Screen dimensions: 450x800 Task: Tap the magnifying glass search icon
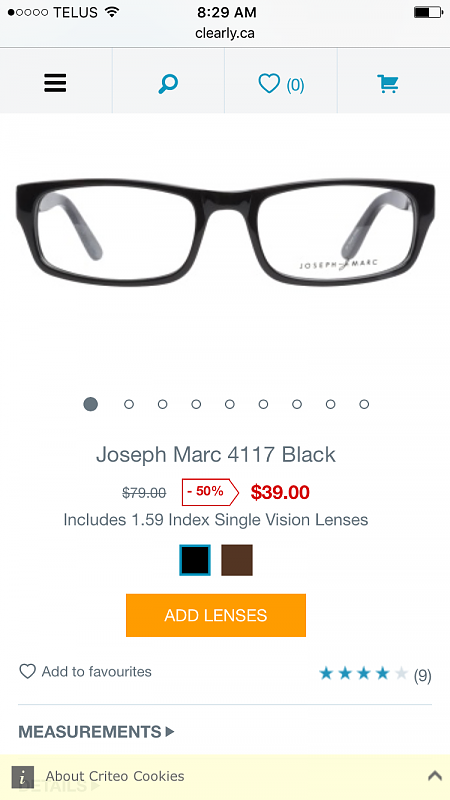pos(168,84)
